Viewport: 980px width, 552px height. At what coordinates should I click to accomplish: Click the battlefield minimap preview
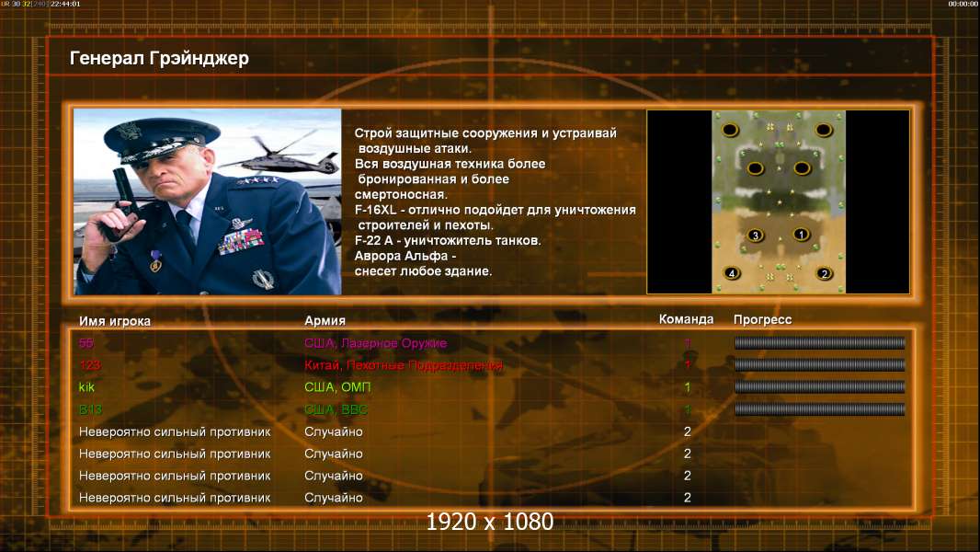(778, 201)
